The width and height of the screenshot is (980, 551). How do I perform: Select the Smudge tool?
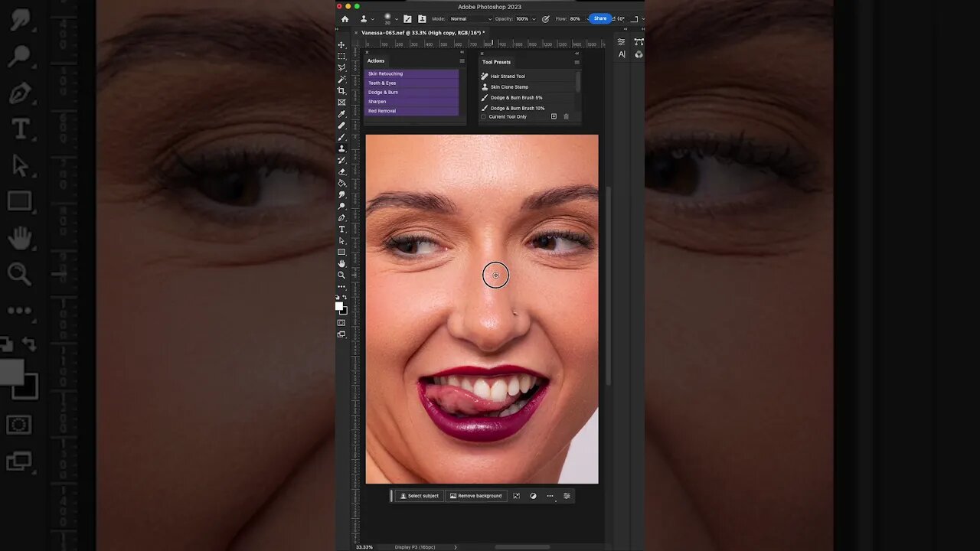[x=341, y=194]
